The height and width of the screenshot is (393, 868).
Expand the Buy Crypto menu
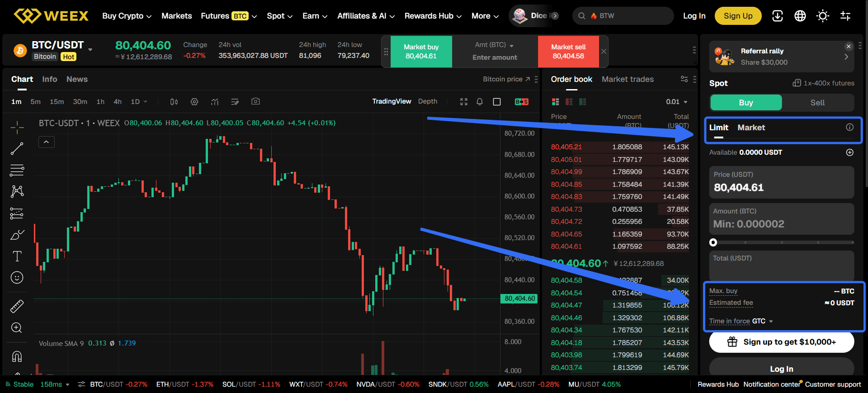127,16
